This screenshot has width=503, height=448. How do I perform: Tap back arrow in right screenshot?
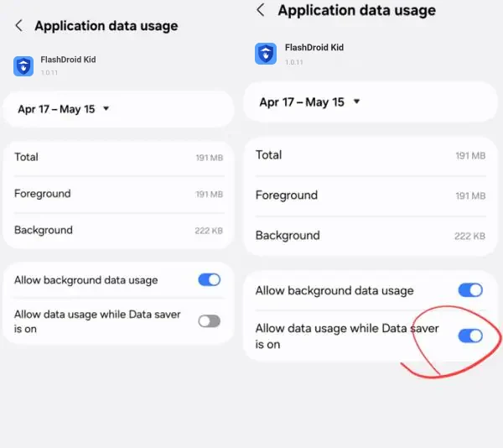tap(261, 10)
